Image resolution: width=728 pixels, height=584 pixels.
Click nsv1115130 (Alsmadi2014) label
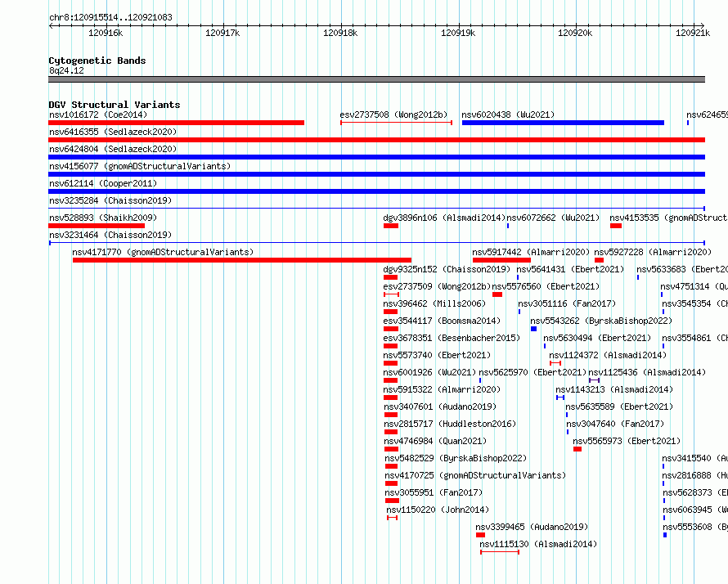[x=538, y=544]
